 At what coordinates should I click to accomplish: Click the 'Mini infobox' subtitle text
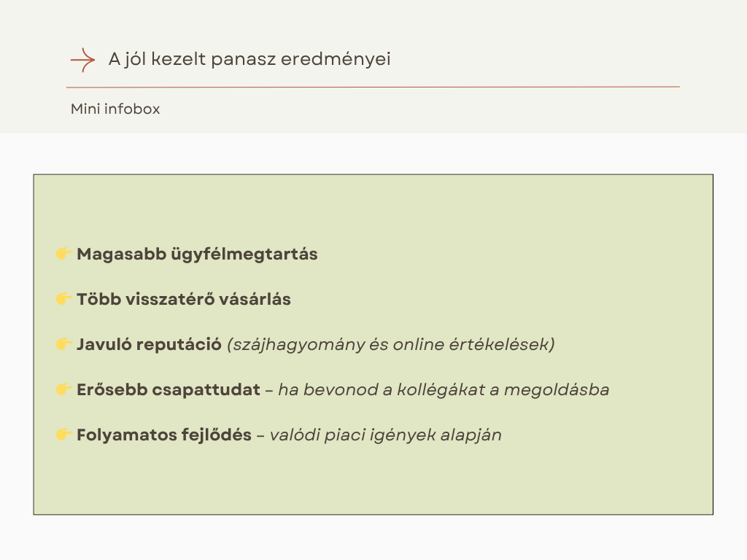[x=115, y=109]
